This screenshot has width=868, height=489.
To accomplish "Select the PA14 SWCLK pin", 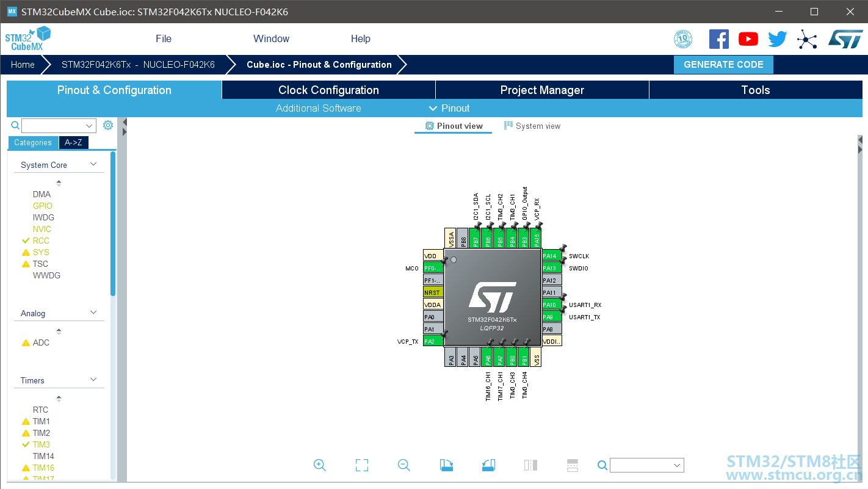I will (x=552, y=256).
